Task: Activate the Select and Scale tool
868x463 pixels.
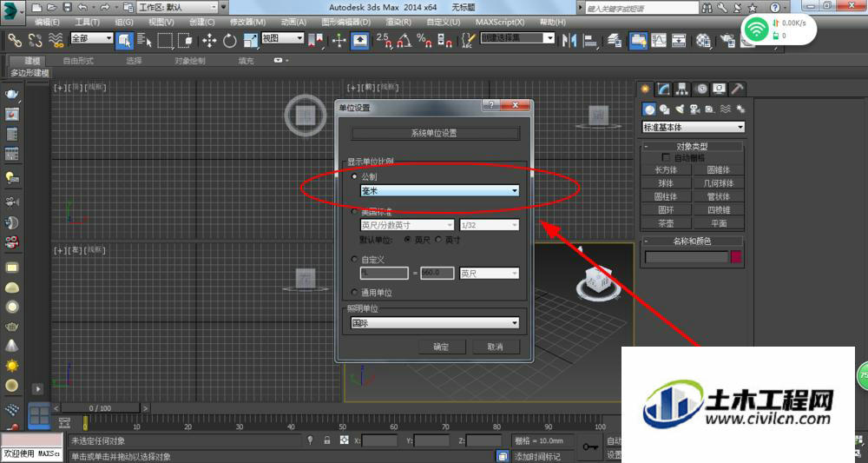Action: pos(250,40)
